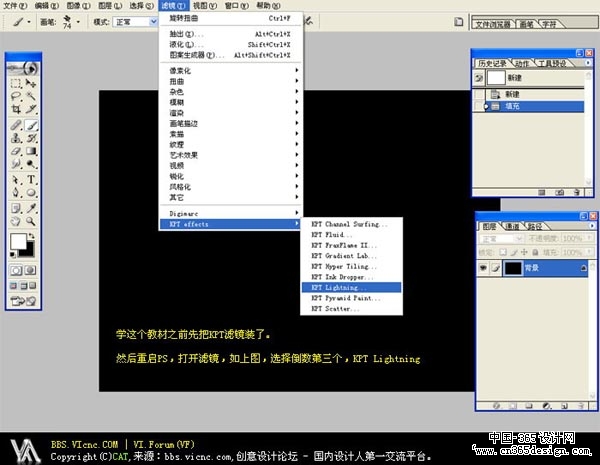Select the Pen tool
This screenshot has width=600, height=465.
16,193
